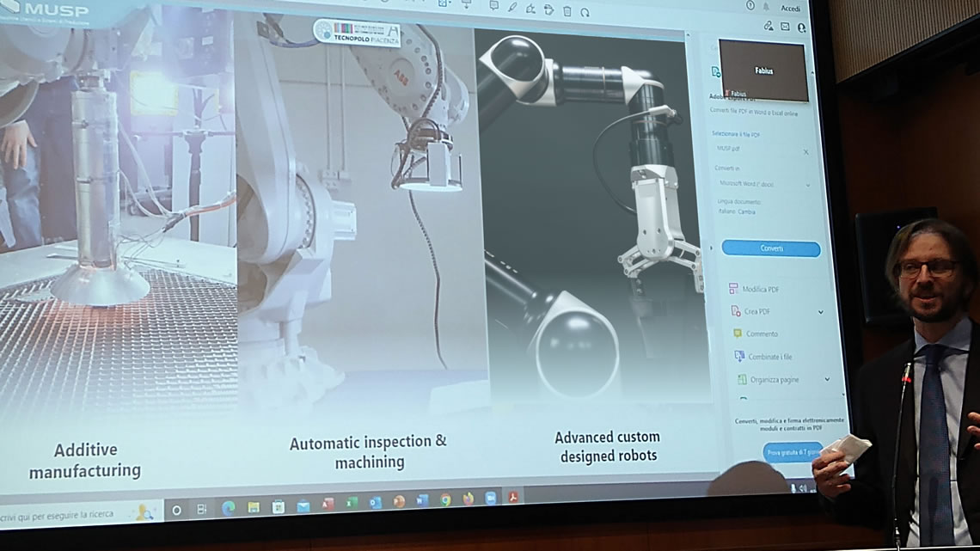The height and width of the screenshot is (551, 980).
Task: Click the share link icon
Action: (x=769, y=26)
